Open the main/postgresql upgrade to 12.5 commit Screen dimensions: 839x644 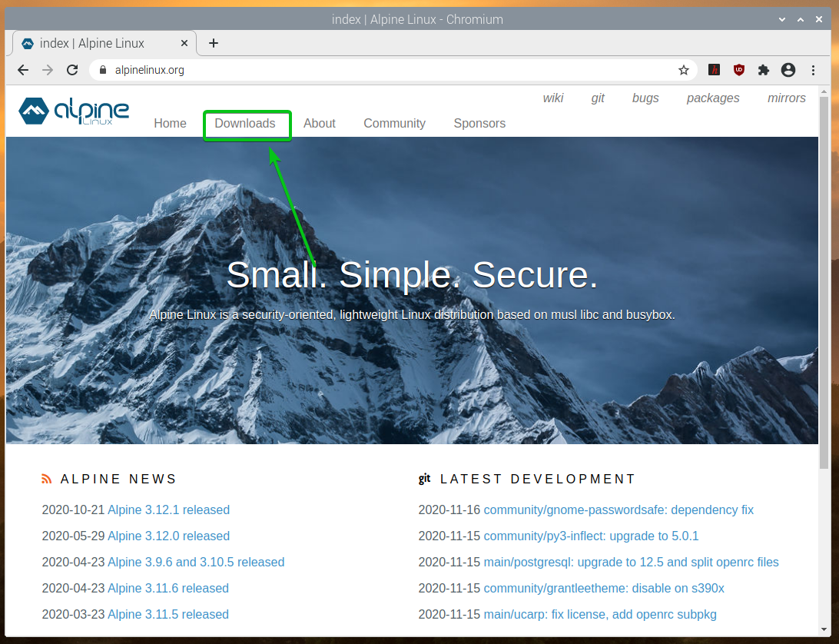coord(631,563)
